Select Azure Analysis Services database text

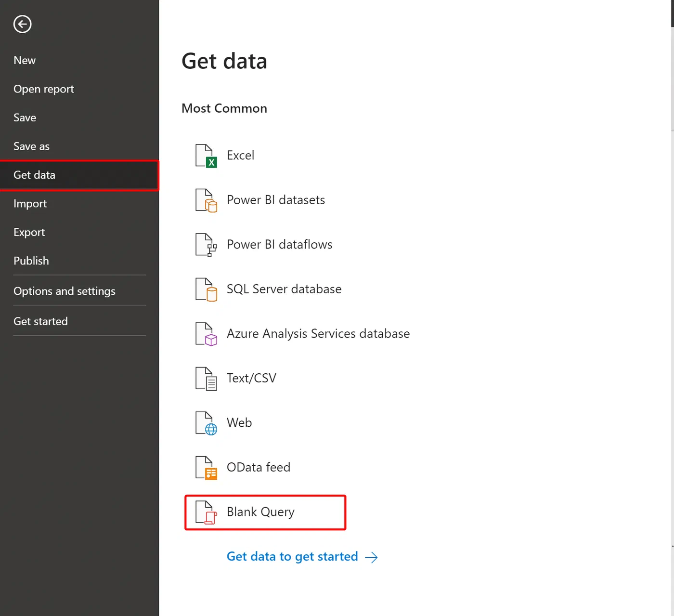click(318, 334)
